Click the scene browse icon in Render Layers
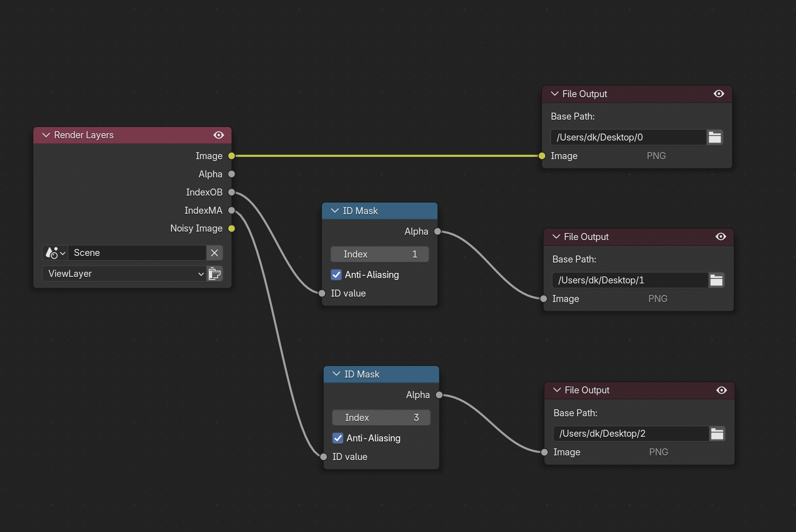796x532 pixels. click(55, 253)
